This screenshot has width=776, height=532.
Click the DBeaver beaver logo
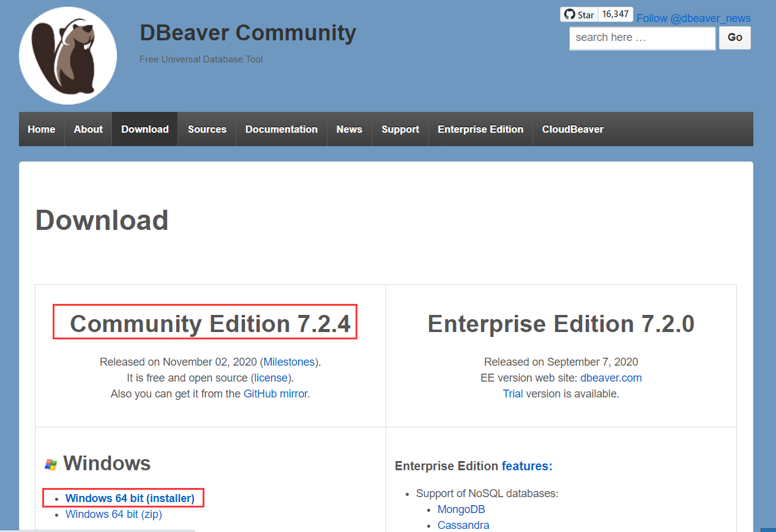point(67,55)
